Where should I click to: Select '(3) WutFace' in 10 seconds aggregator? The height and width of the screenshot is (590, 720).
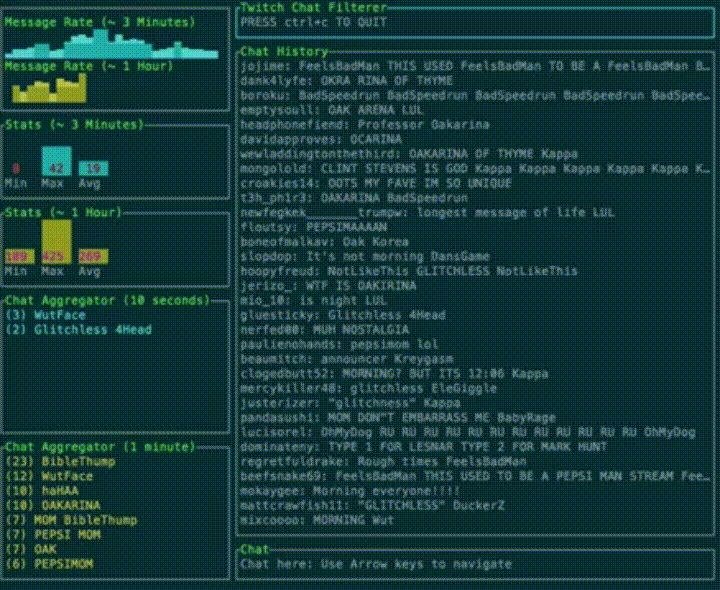pyautogui.click(x=45, y=315)
